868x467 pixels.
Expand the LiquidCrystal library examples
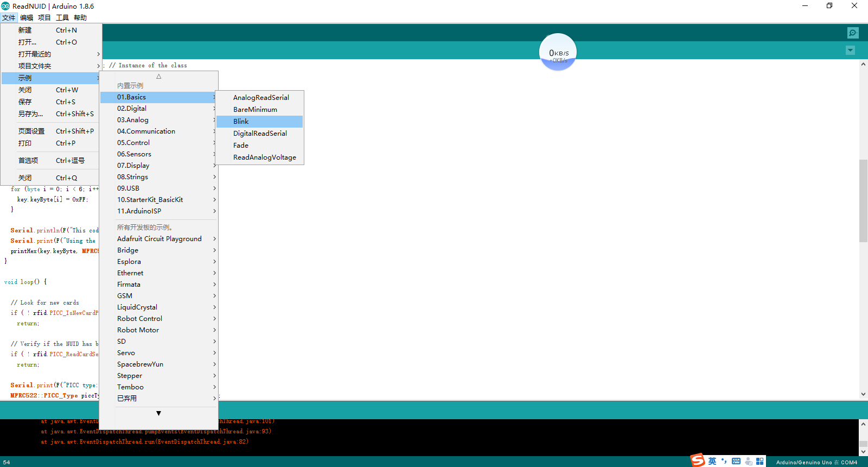159,307
